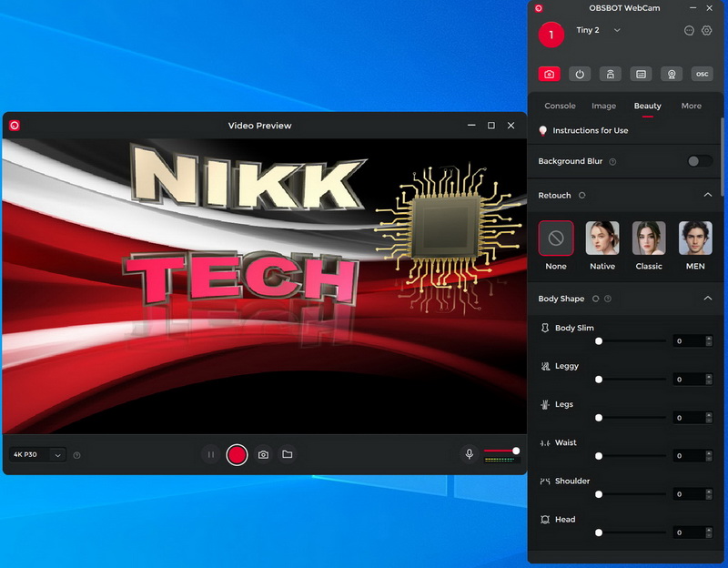The image size is (728, 568).
Task: Take a snapshot in Video Preview
Action: click(x=263, y=455)
